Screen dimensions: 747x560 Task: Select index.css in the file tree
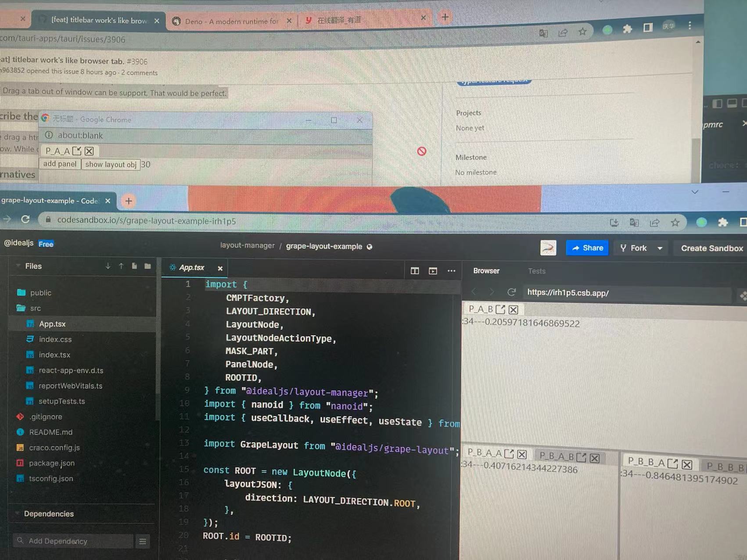56,339
